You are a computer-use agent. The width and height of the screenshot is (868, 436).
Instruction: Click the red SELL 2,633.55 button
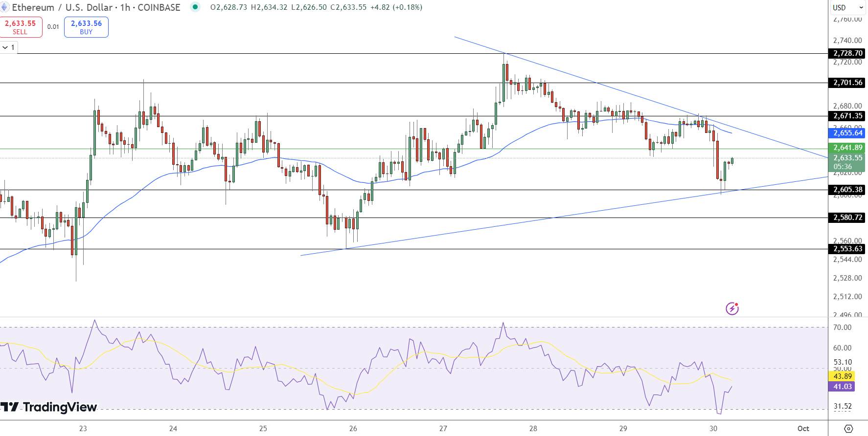coord(21,27)
